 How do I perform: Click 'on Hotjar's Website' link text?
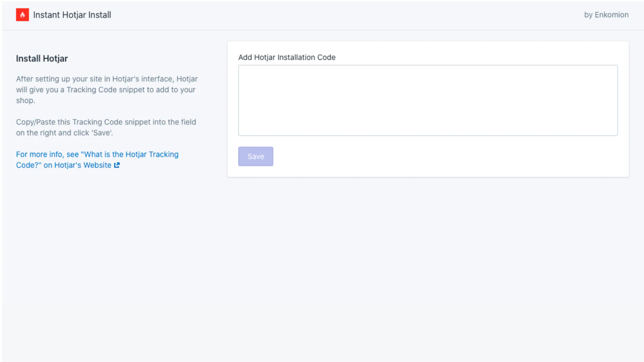click(77, 165)
